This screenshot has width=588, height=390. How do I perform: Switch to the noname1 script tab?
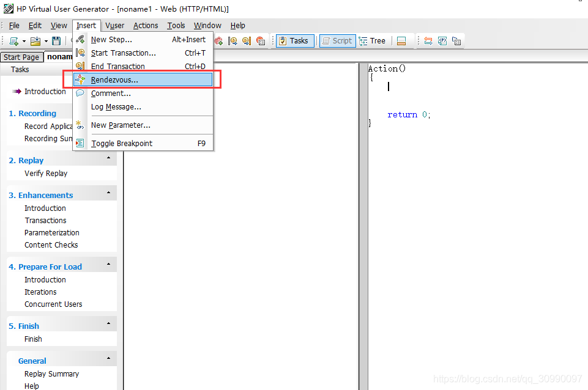point(59,57)
